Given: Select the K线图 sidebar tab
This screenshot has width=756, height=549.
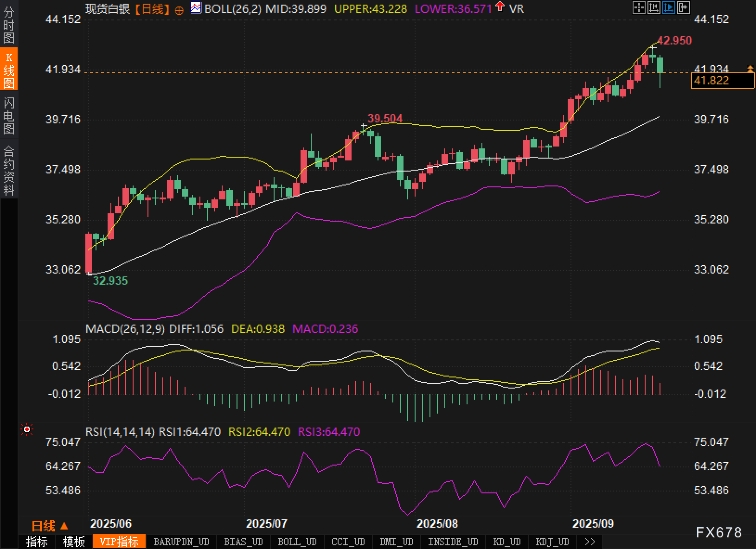Looking at the screenshot, I should [x=9, y=70].
